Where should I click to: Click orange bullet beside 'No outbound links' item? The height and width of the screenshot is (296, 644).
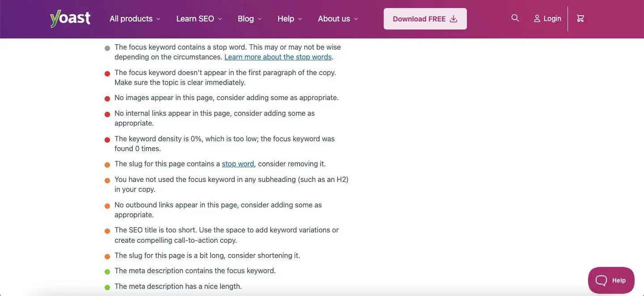coord(107,206)
